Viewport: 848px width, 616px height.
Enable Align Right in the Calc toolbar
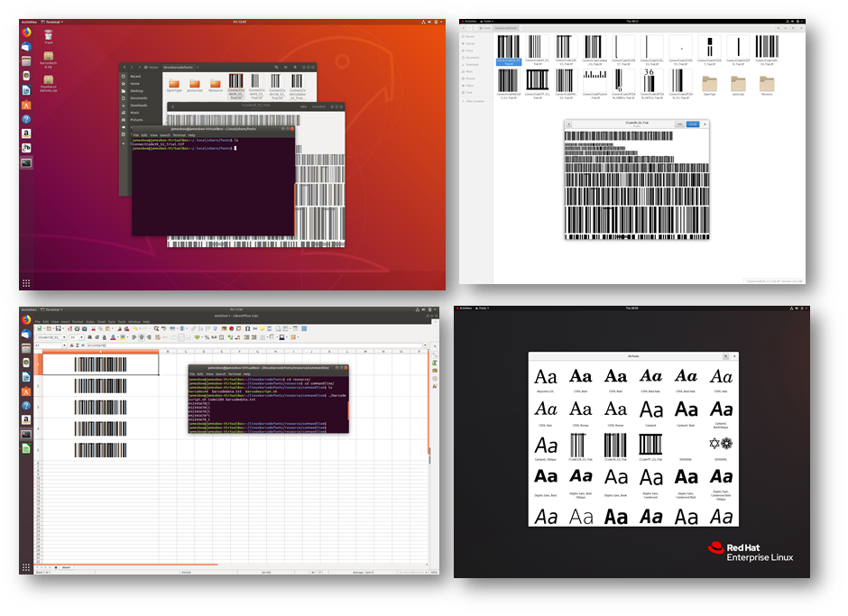148,337
